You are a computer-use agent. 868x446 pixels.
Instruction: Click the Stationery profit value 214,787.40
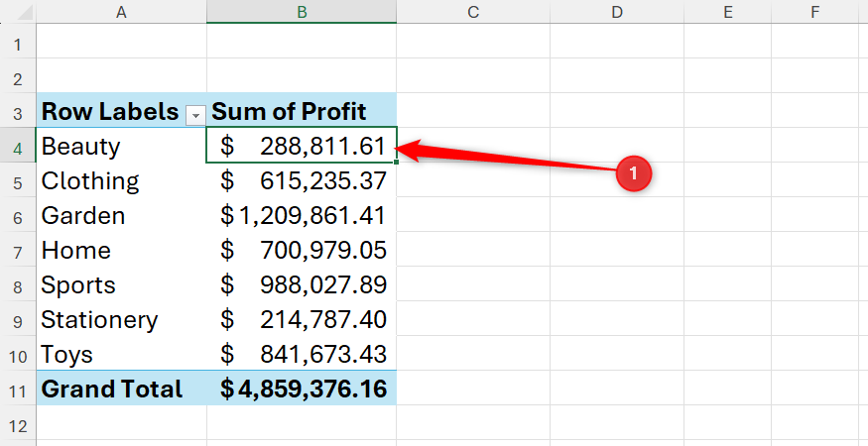point(302,319)
